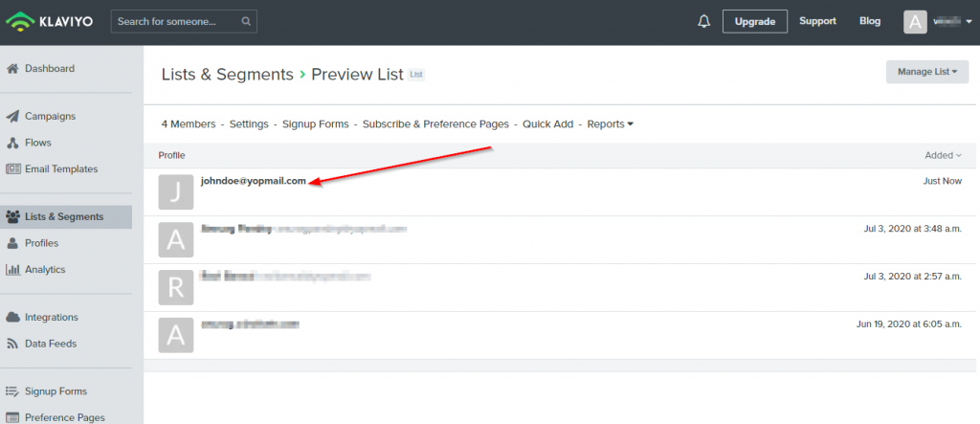Open Data Feeds RSS icon
The image size is (980, 424).
11,344
